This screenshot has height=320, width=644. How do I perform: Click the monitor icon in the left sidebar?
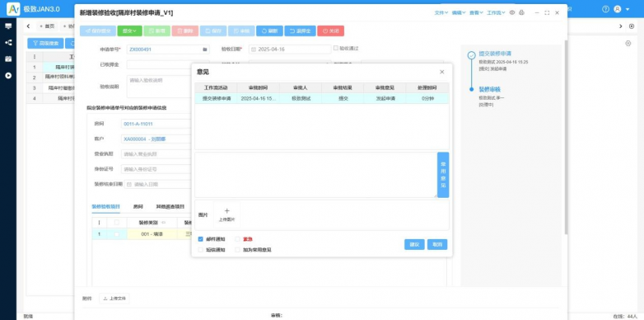8,26
